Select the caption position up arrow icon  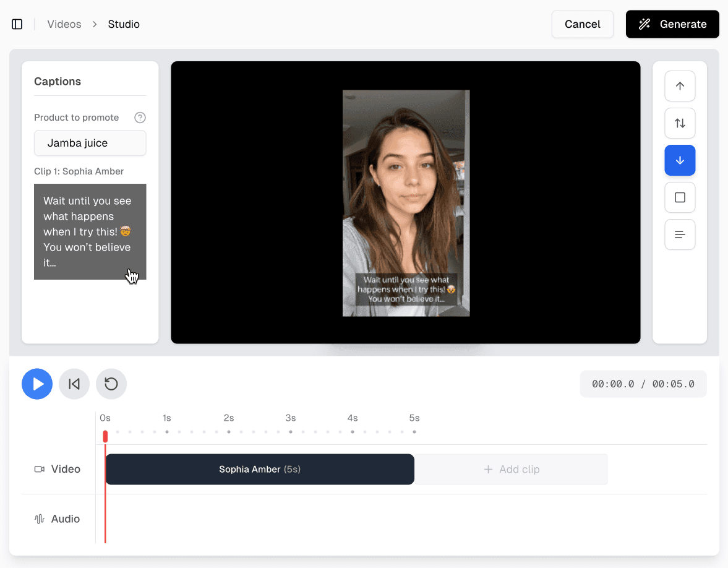coord(680,86)
